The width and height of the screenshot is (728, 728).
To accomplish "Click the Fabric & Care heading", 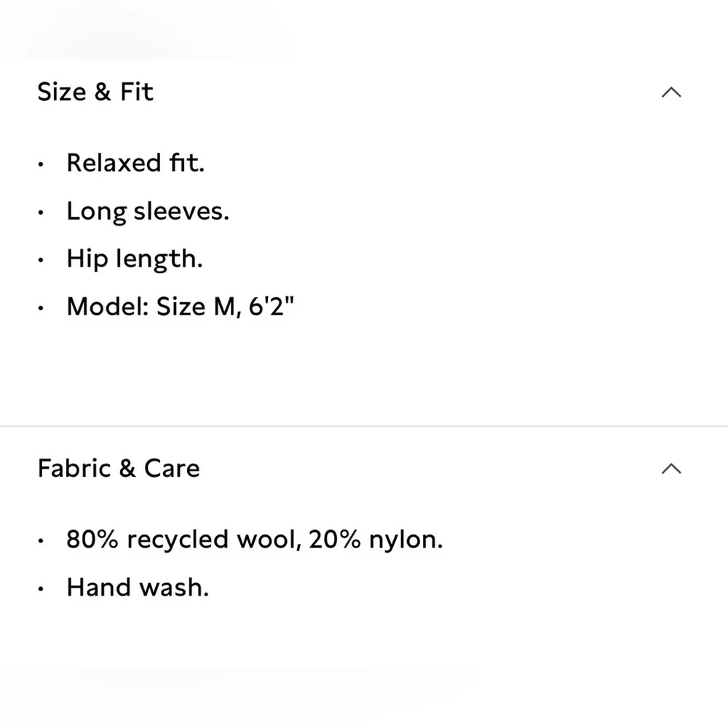I will [119, 468].
